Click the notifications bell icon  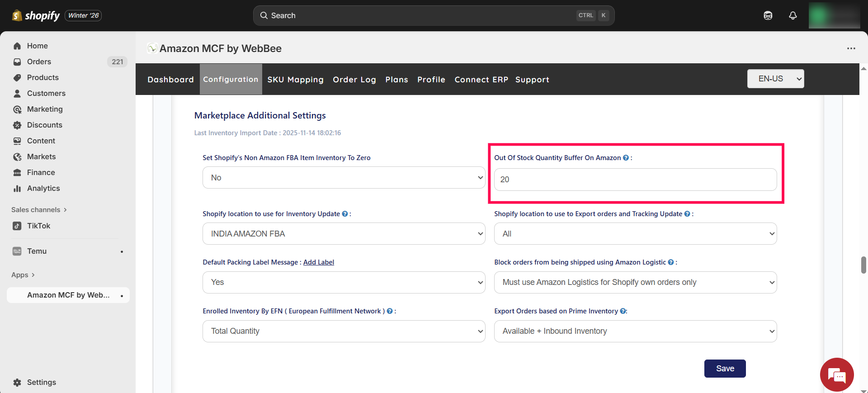tap(793, 15)
